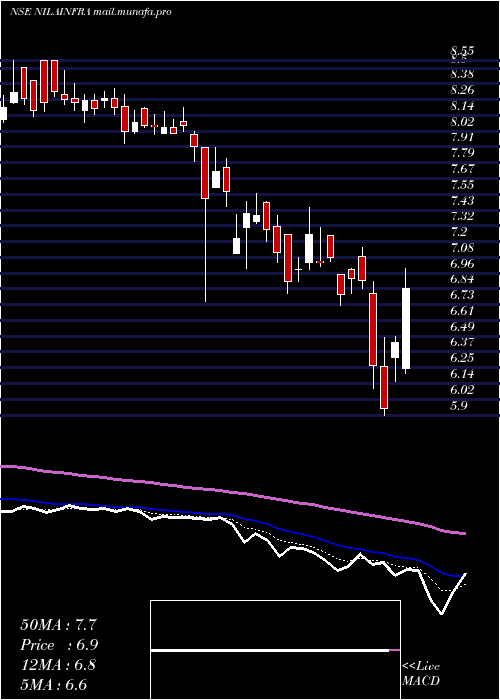Click the 6.49 price axis label
The width and height of the screenshot is (500, 700).
click(462, 326)
